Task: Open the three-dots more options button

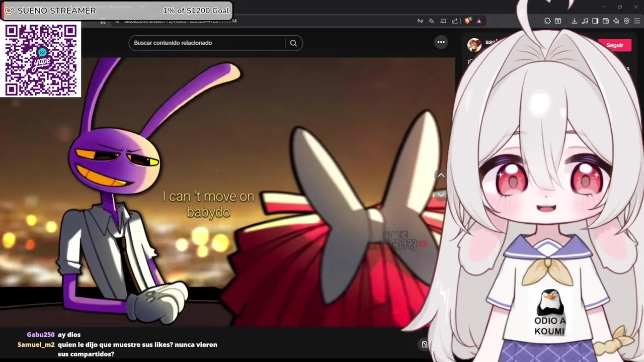Action: [441, 42]
